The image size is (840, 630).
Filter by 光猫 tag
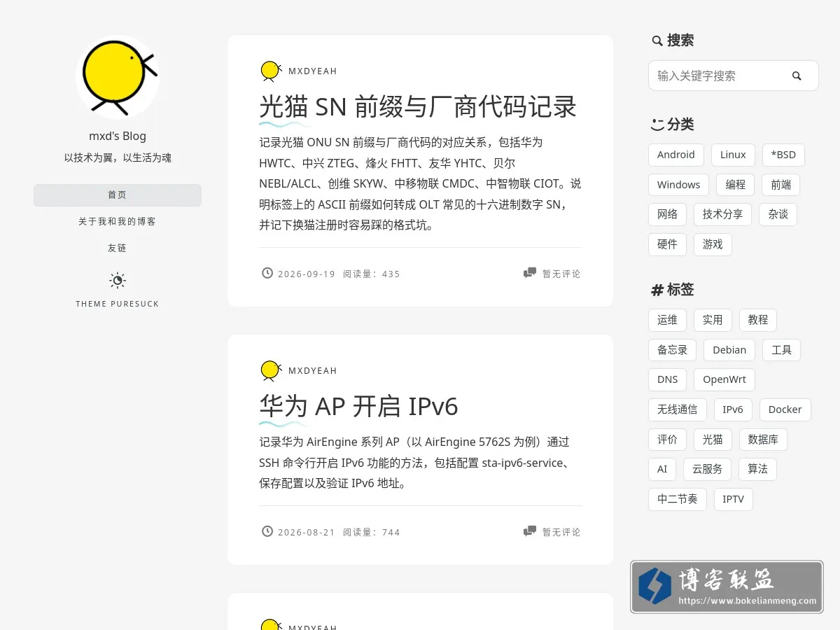click(713, 440)
